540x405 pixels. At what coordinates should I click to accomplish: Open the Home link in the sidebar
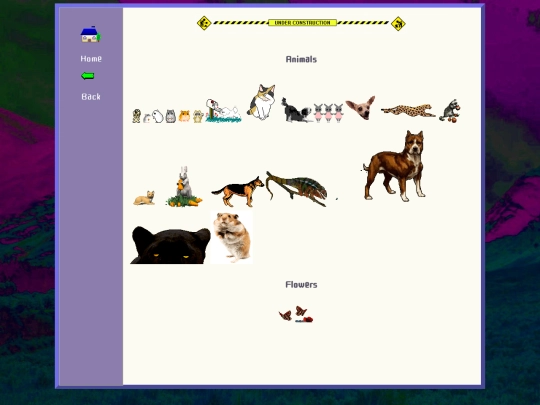click(91, 59)
